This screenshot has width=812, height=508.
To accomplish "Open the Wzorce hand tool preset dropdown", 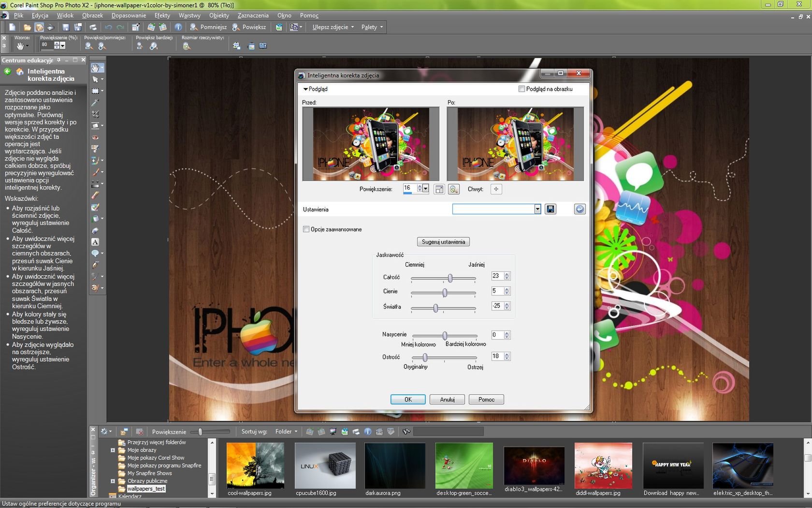I will tap(27, 46).
